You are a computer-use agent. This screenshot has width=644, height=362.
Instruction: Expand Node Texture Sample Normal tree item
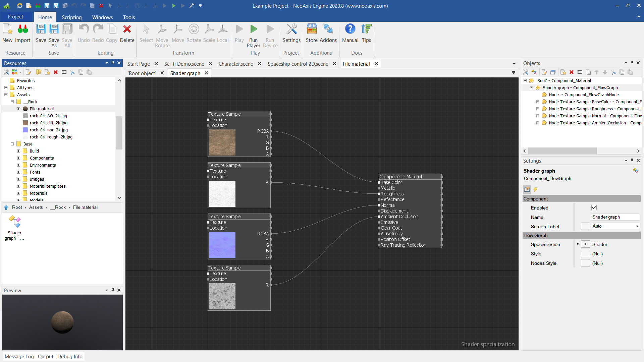538,116
